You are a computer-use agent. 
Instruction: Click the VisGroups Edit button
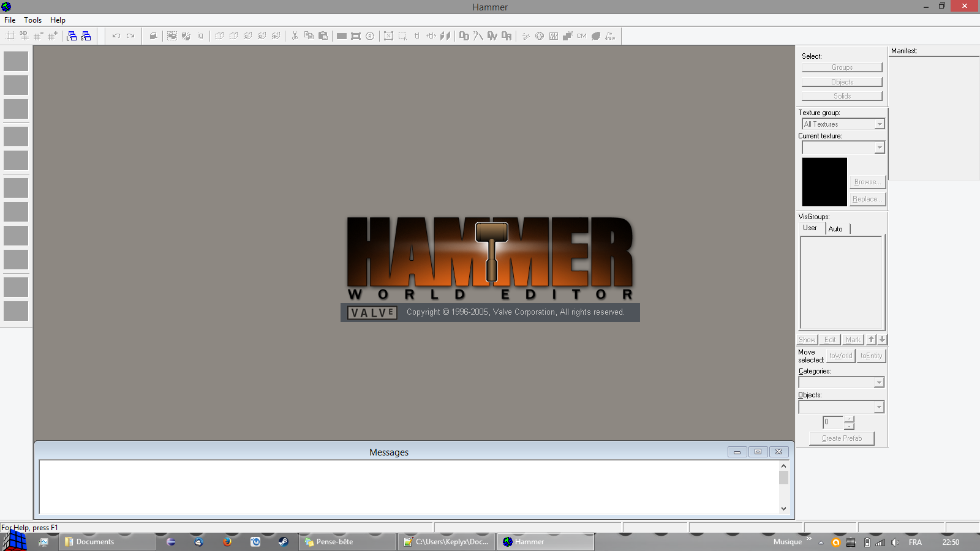point(830,340)
